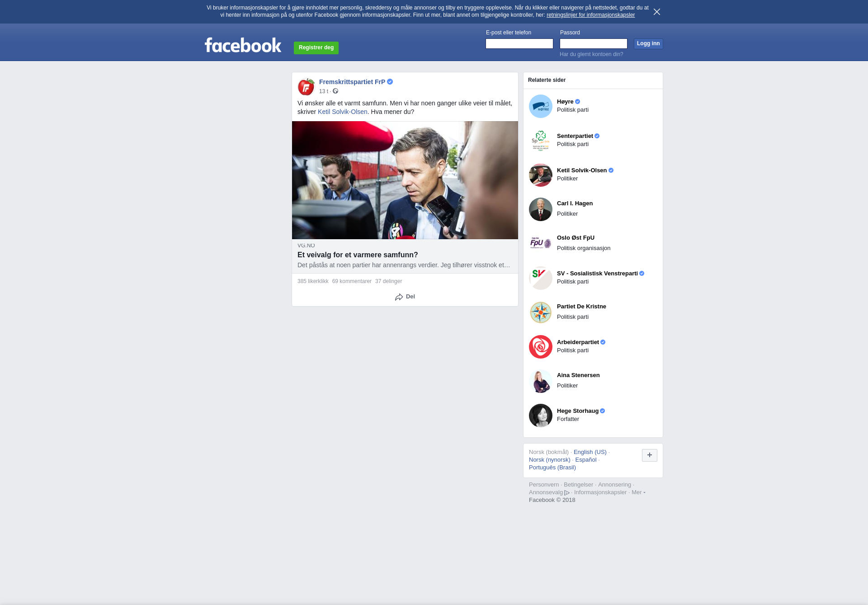Open Personvern footer link

[x=544, y=485]
